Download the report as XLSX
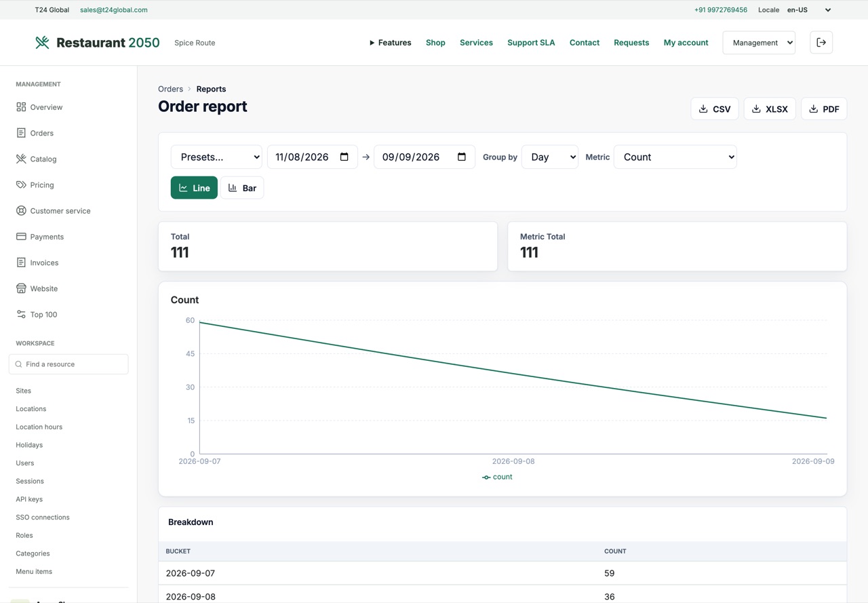This screenshot has width=868, height=603. click(770, 109)
